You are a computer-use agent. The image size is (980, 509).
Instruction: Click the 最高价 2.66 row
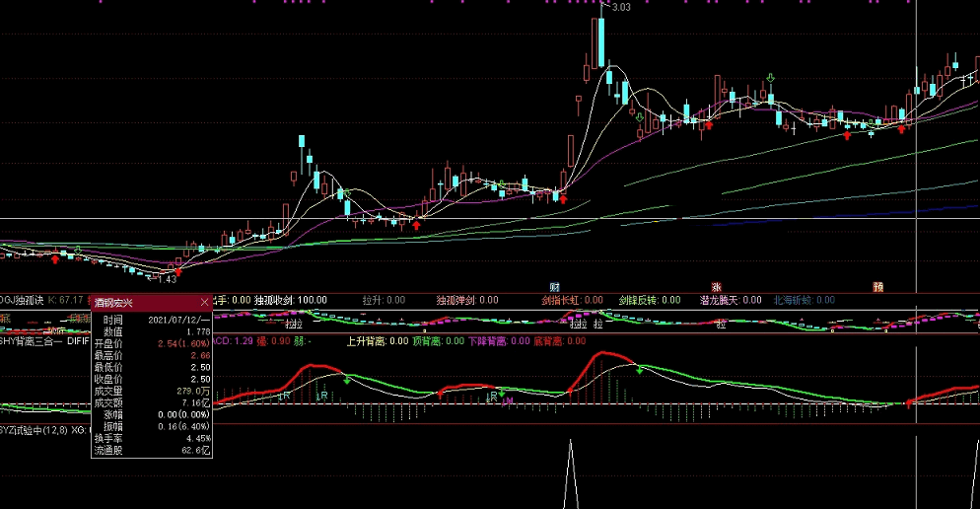[152, 355]
